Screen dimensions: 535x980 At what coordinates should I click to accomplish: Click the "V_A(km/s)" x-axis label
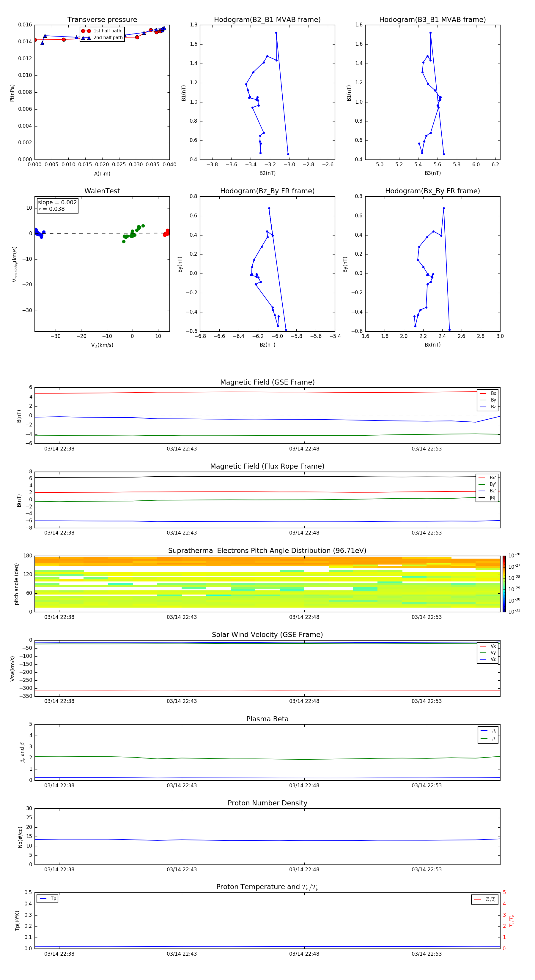pos(102,345)
